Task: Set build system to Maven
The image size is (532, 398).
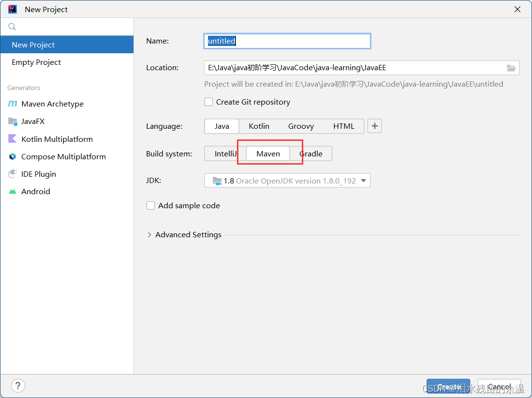Action: [x=268, y=154]
